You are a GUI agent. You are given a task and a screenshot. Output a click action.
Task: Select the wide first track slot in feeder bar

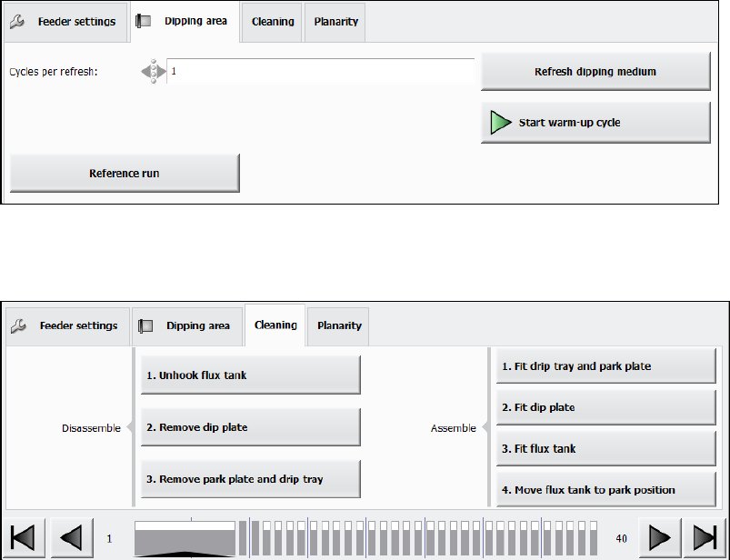(185, 538)
